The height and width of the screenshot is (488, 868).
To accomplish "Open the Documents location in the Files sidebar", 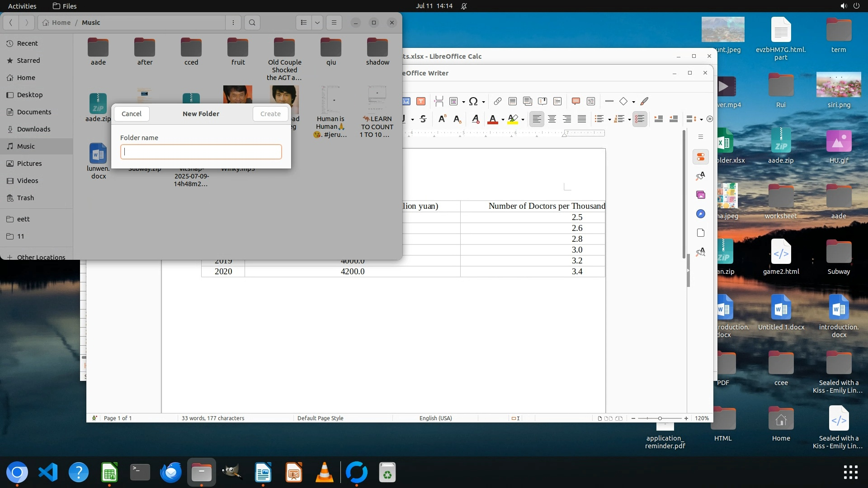I will 34,112.
